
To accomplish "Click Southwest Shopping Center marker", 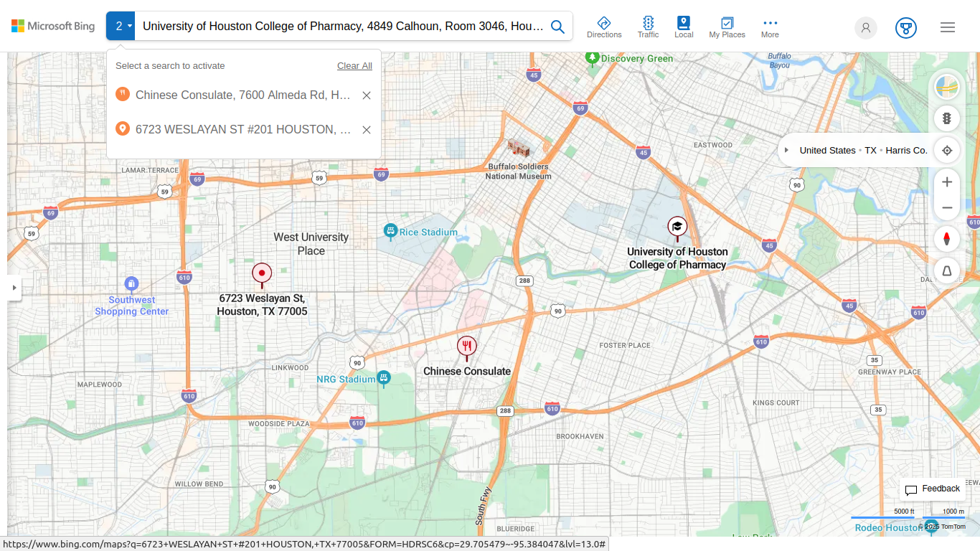I will pos(131,285).
